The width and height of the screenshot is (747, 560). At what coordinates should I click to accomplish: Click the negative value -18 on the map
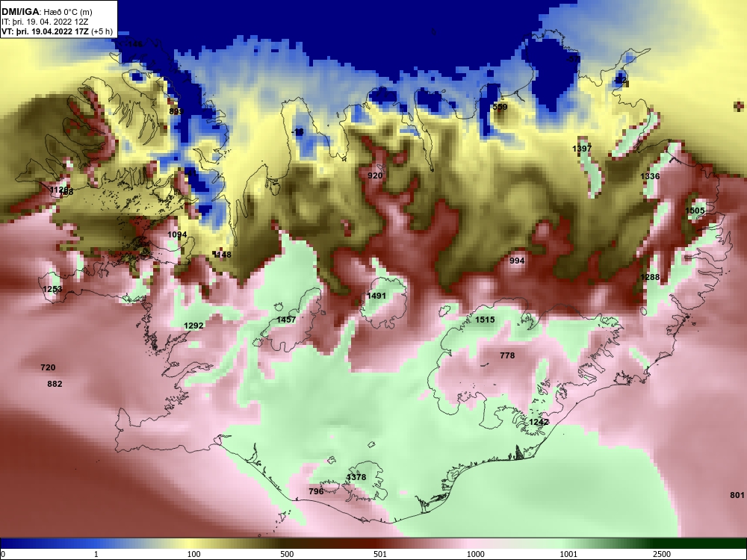[x=298, y=132]
